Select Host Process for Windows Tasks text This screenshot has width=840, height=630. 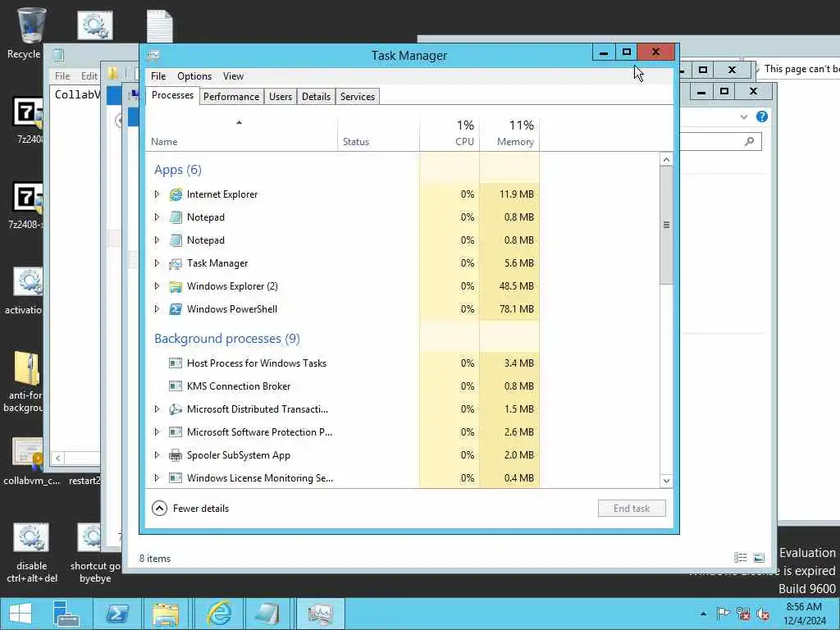click(257, 363)
